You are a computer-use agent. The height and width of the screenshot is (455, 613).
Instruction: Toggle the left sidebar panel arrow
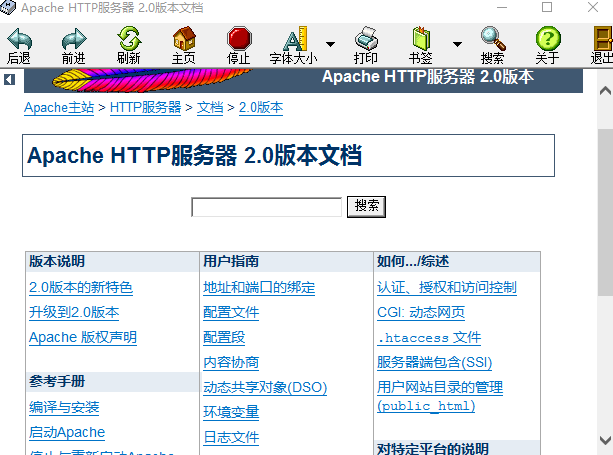[x=9, y=79]
